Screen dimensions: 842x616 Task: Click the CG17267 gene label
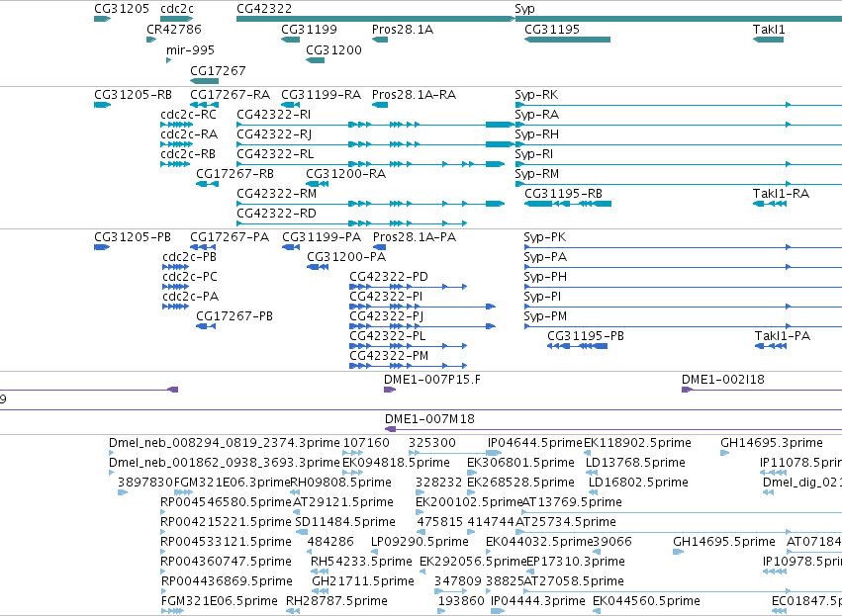[218, 71]
